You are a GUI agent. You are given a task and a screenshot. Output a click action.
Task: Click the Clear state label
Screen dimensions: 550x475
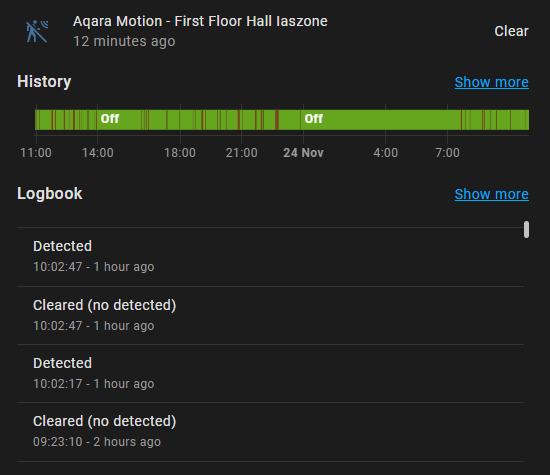click(511, 31)
